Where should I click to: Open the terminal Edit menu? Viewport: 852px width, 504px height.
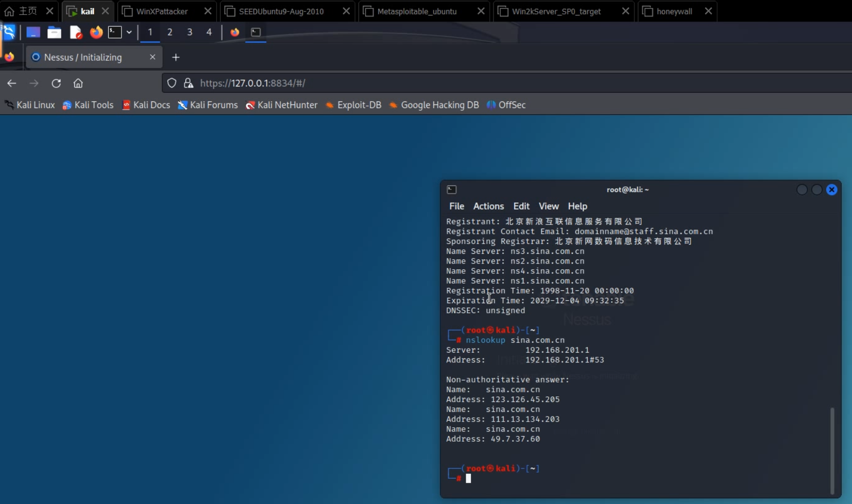(521, 206)
